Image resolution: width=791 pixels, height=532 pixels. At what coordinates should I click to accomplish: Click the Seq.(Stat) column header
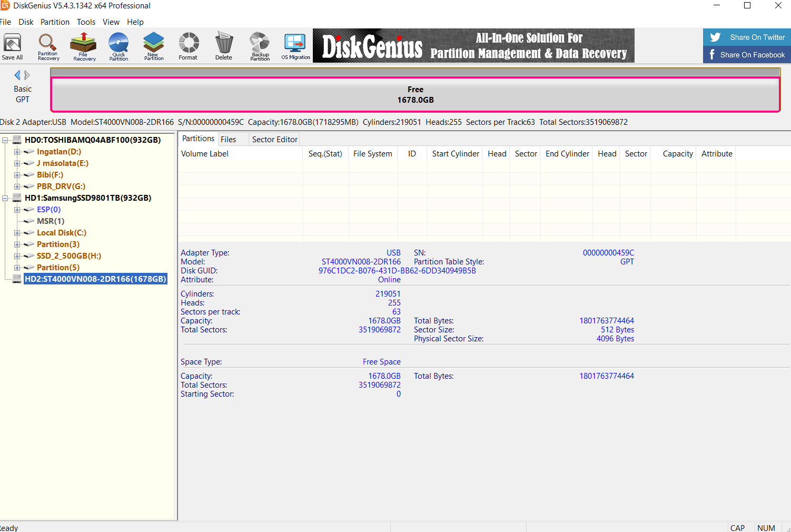tap(325, 154)
